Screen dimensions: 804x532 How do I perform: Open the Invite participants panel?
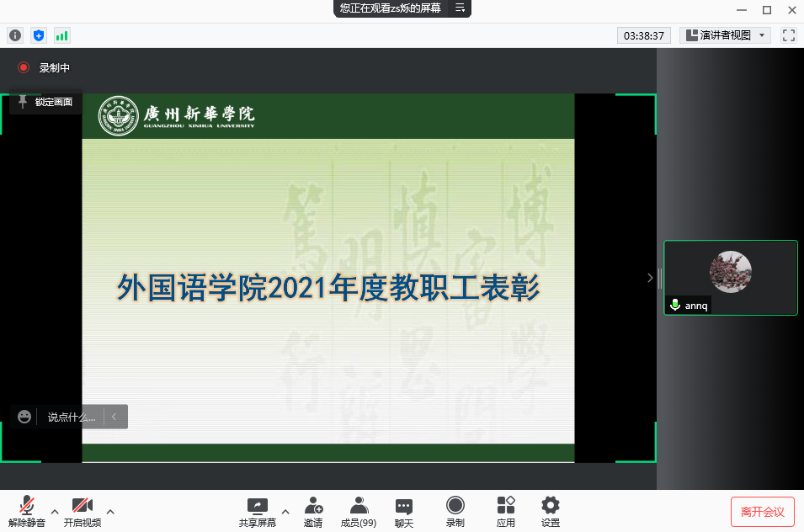tap(313, 511)
